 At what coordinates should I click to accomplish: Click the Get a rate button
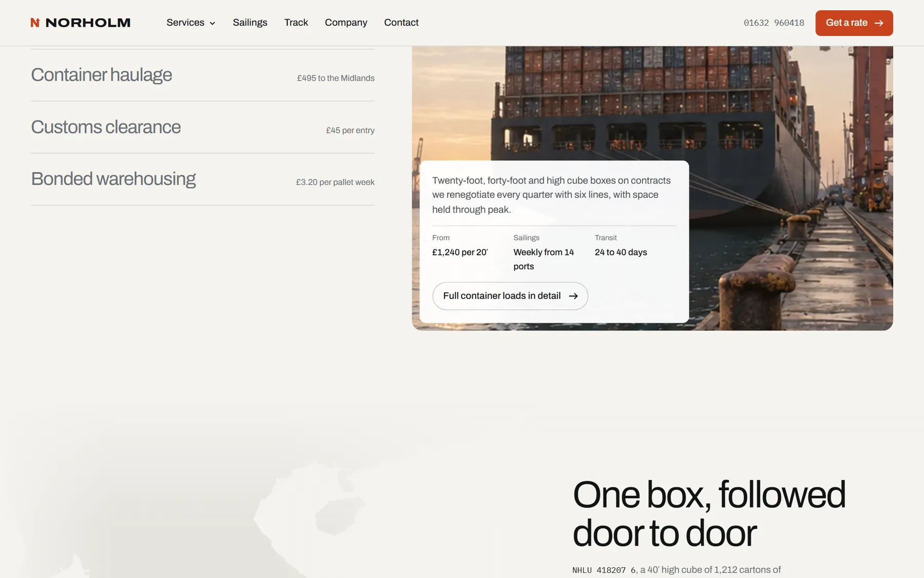point(854,23)
